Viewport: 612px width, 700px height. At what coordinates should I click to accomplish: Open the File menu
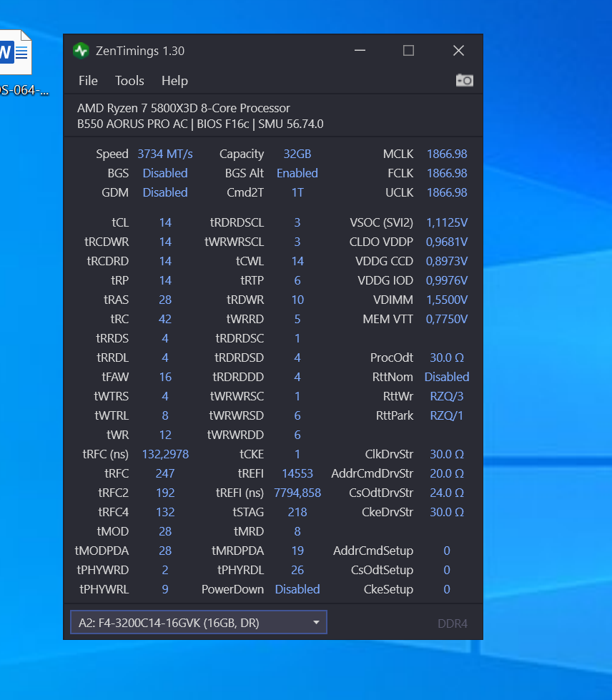tap(88, 81)
